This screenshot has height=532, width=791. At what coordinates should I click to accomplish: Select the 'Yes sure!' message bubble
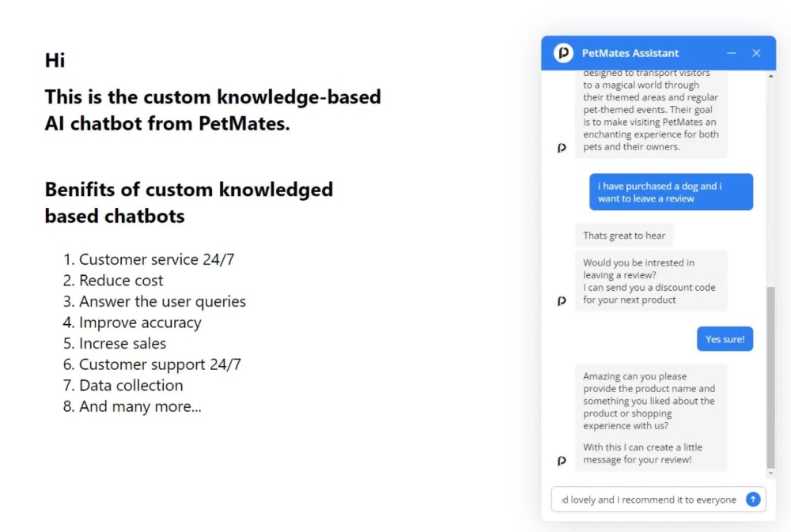click(725, 338)
